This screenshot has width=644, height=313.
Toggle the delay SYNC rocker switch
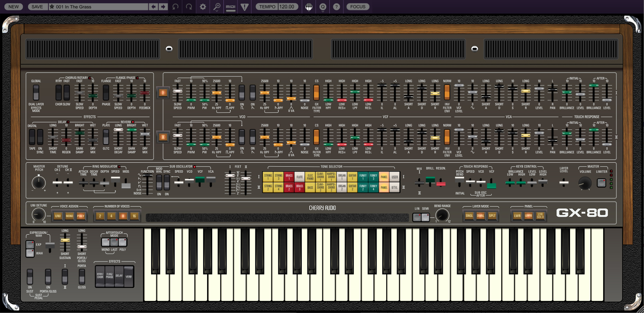click(40, 137)
